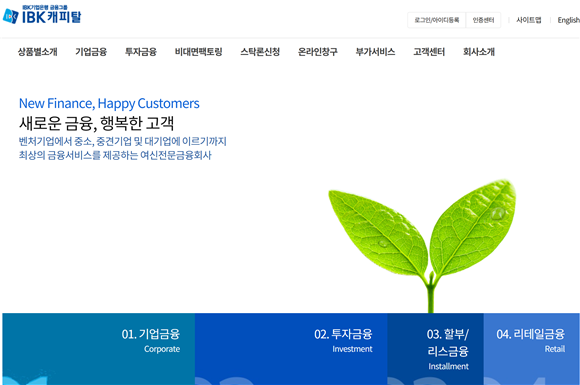Open the 상품별소개 menu
The image size is (580, 385).
pyautogui.click(x=37, y=52)
